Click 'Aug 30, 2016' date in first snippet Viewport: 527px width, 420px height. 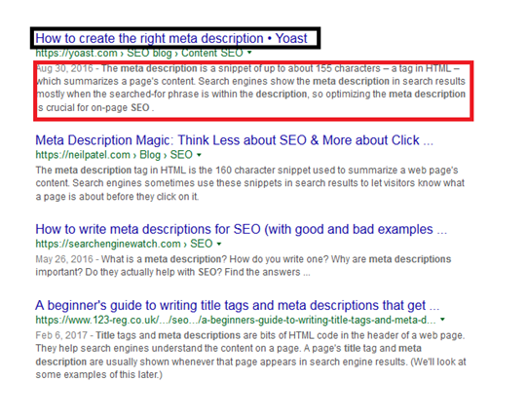[64, 68]
